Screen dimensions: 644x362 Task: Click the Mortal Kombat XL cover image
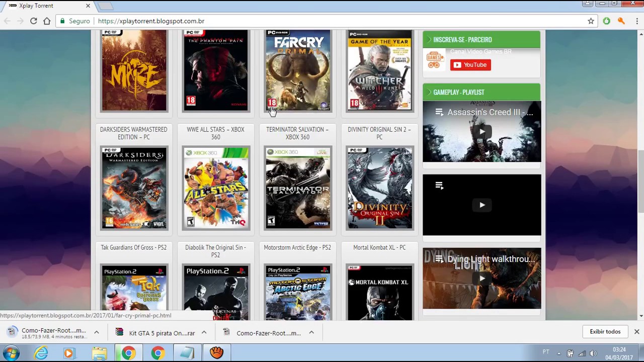coord(379,292)
